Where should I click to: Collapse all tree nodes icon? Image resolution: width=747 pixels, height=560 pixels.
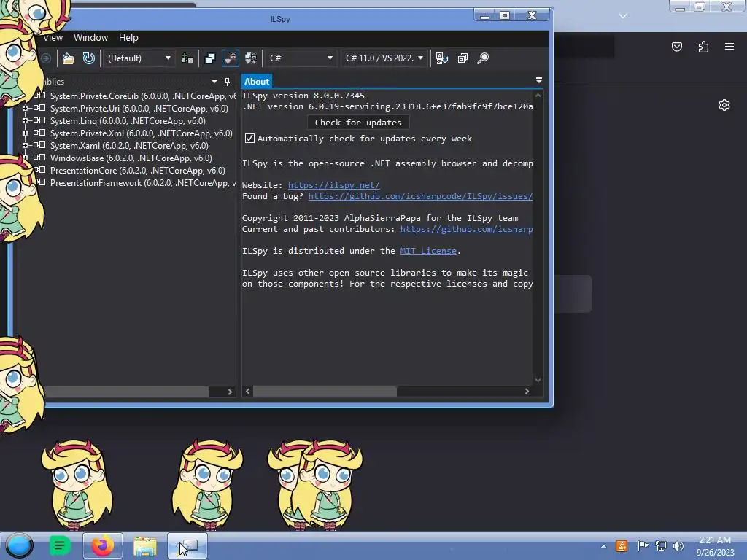pos(462,58)
